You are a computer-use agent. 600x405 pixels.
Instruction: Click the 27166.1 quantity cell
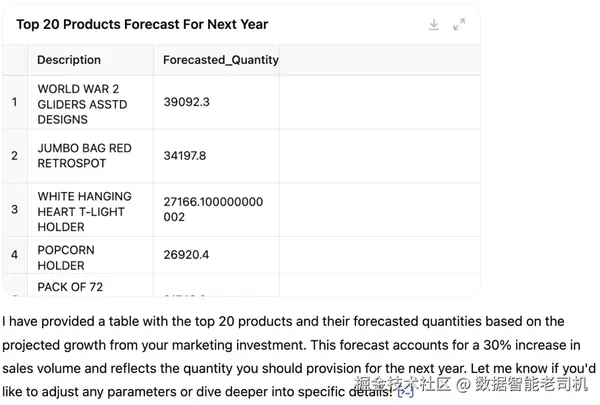point(213,209)
